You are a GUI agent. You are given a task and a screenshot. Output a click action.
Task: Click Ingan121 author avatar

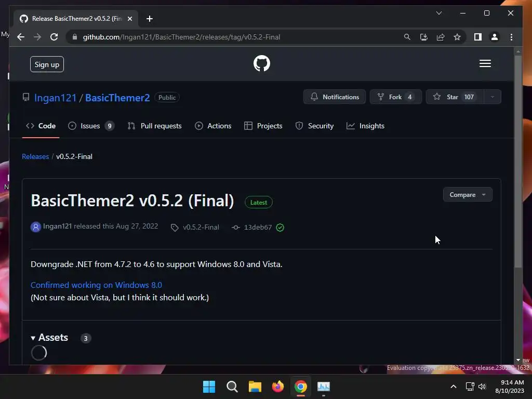coord(36,227)
